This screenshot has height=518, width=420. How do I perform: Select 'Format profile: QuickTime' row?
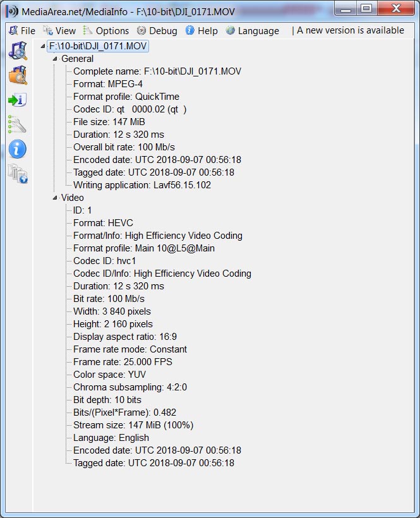(x=126, y=97)
